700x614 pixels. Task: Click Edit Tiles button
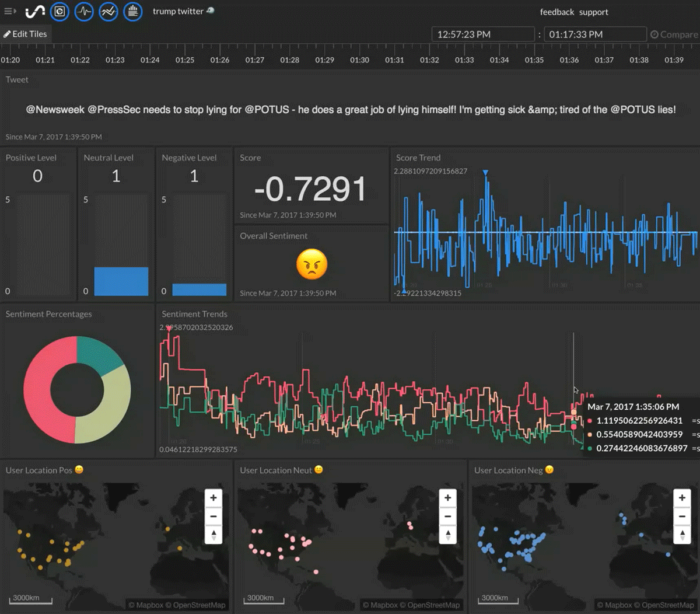25,34
